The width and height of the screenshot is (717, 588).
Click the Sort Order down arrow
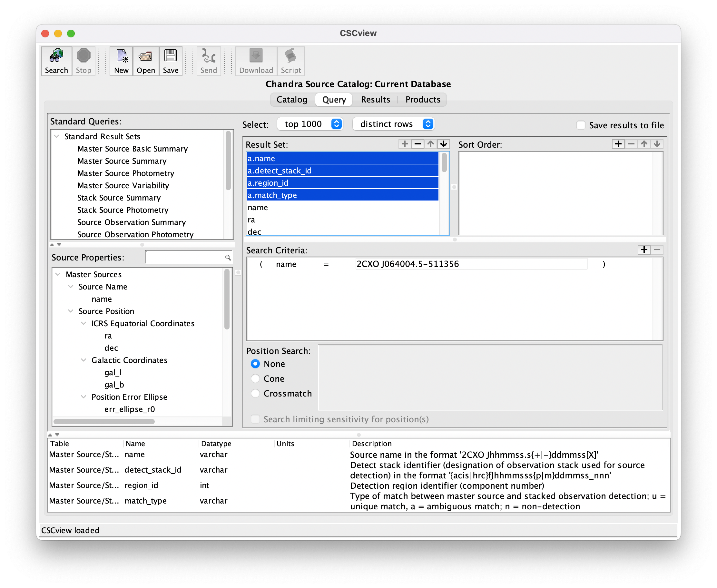pyautogui.click(x=656, y=144)
